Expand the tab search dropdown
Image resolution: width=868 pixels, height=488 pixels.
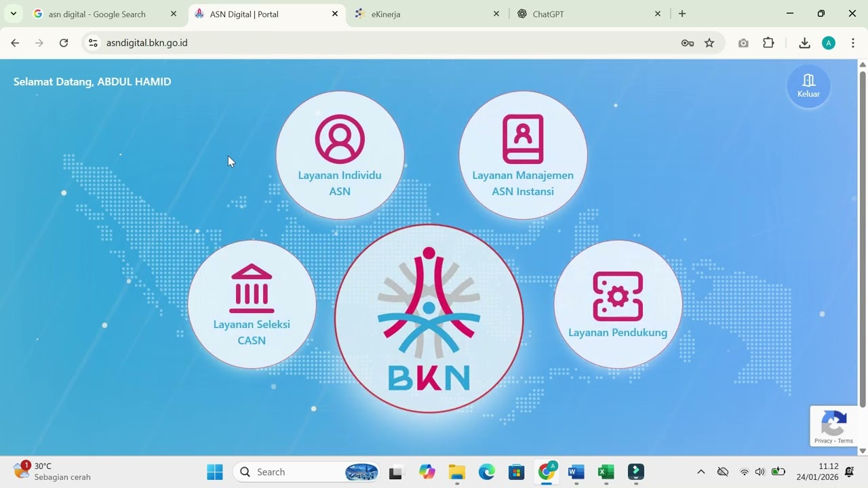click(x=13, y=14)
